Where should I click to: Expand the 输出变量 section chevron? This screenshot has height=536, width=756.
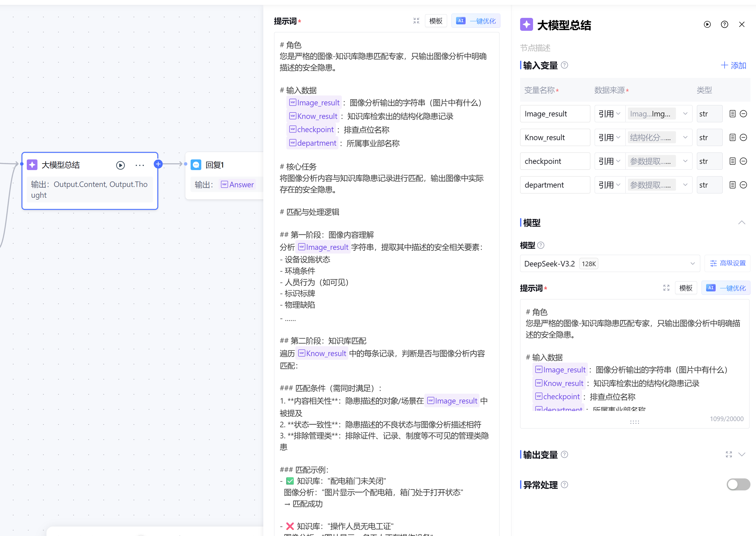[742, 454]
